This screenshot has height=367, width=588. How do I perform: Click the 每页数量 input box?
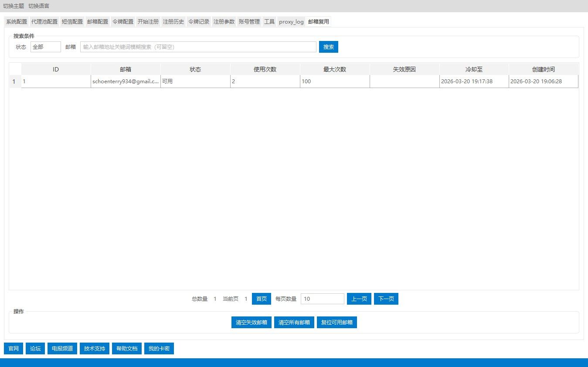322,299
